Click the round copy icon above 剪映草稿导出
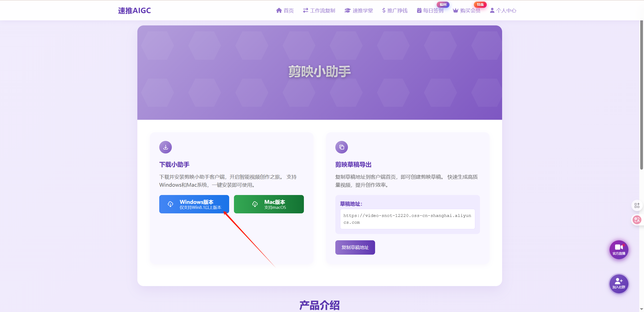 (x=342, y=147)
